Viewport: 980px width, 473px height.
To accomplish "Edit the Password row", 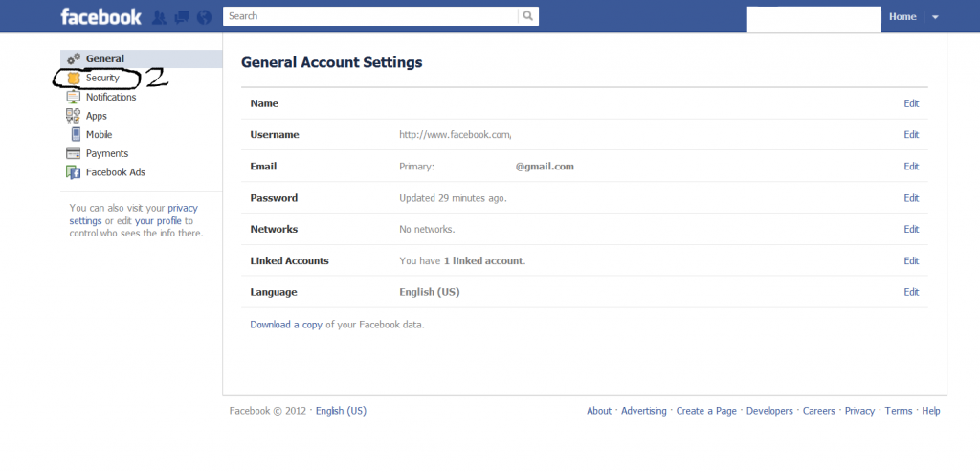I will pos(911,197).
